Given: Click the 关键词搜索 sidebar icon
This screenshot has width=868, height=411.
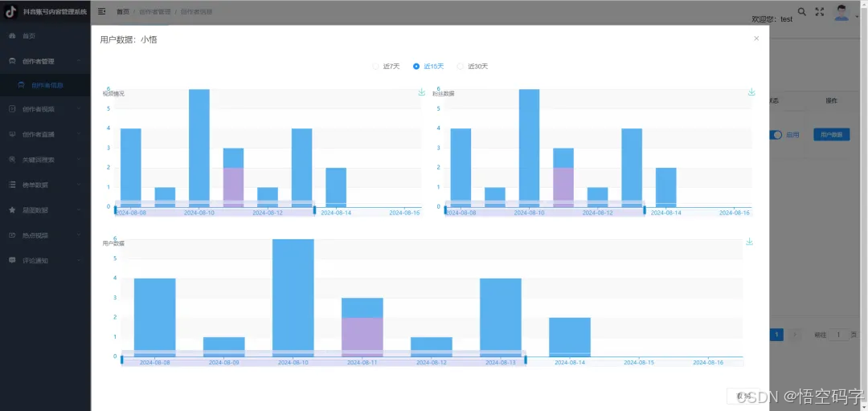Looking at the screenshot, I should tap(12, 159).
